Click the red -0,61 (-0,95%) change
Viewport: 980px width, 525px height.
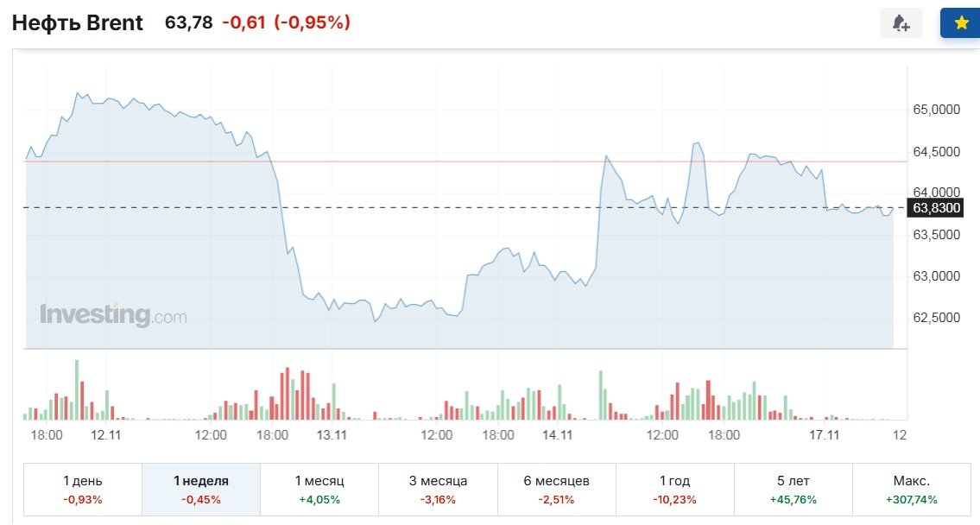(x=286, y=23)
